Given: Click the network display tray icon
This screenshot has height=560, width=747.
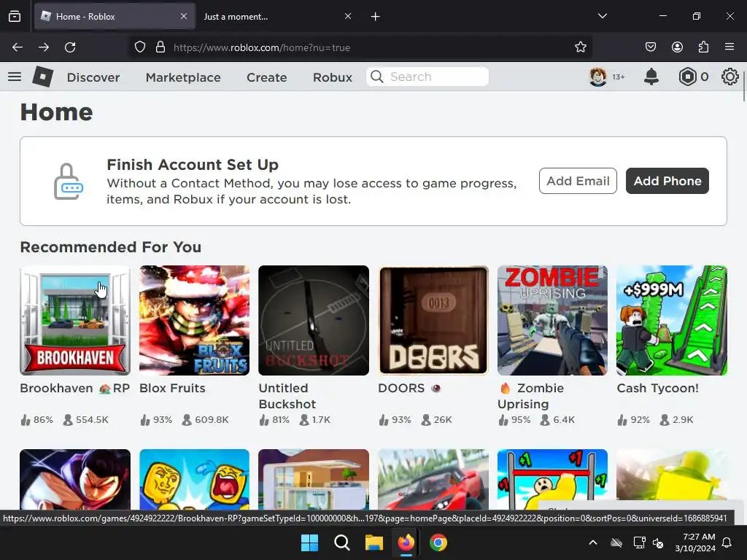Looking at the screenshot, I should [639, 542].
